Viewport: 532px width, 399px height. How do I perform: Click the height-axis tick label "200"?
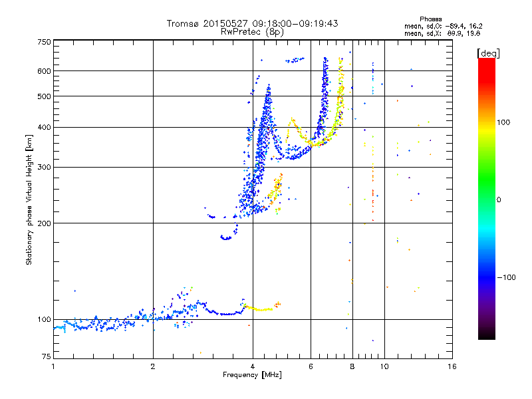45,223
